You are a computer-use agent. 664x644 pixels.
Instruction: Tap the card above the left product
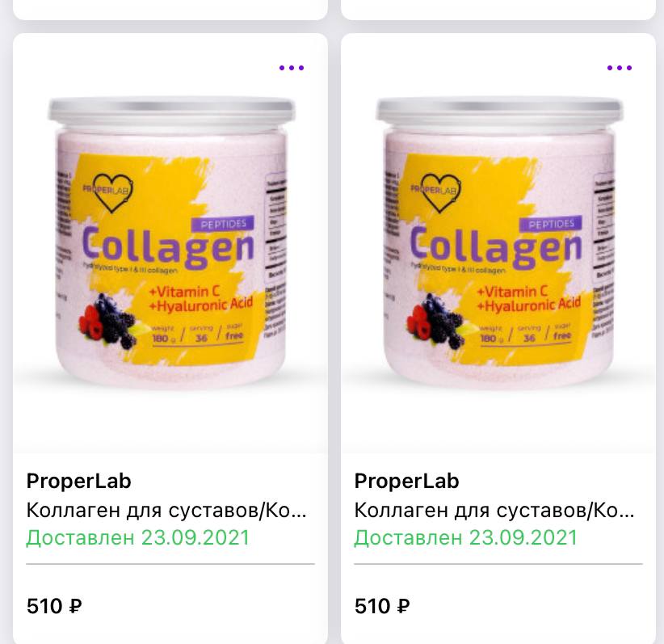170,10
